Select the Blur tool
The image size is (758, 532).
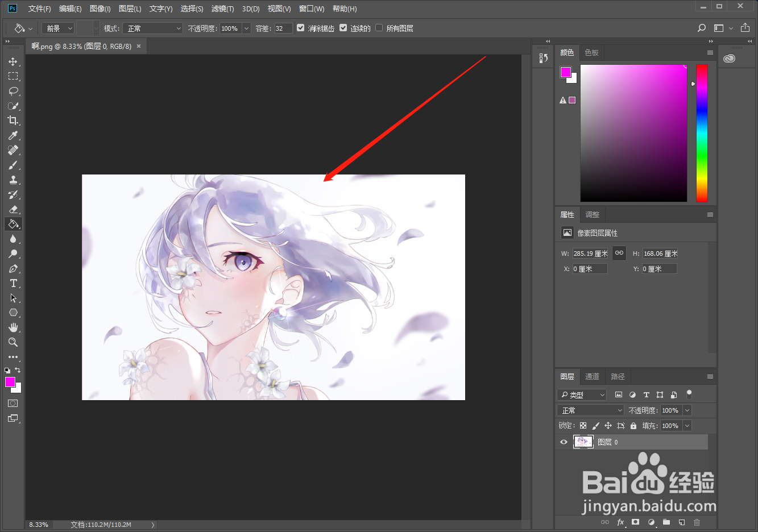click(x=13, y=239)
